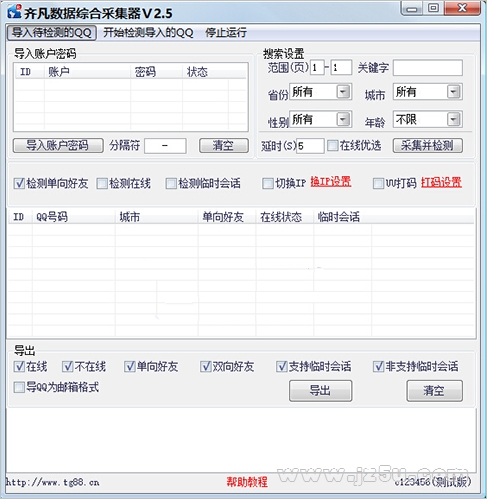Click the results 城市 column header
The width and height of the screenshot is (487, 499).
click(x=157, y=217)
